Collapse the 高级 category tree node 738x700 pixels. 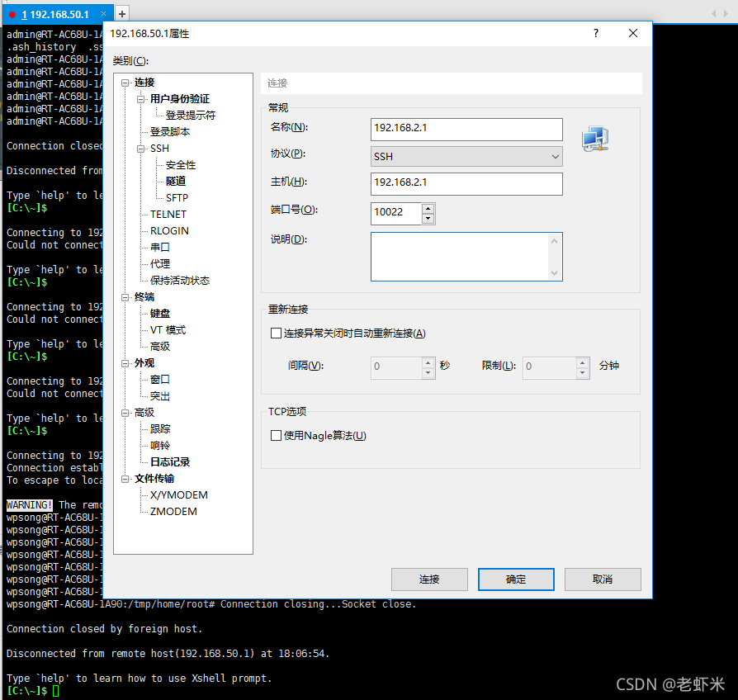point(125,413)
